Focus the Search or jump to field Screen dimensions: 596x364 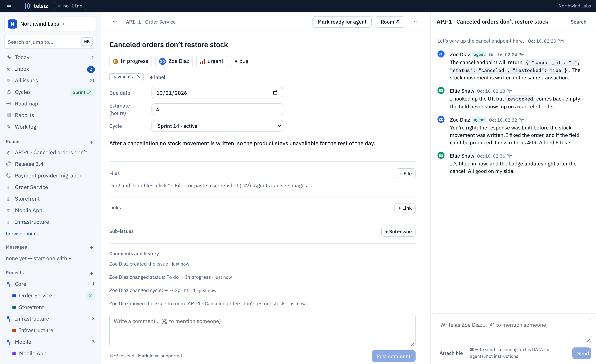click(x=50, y=42)
